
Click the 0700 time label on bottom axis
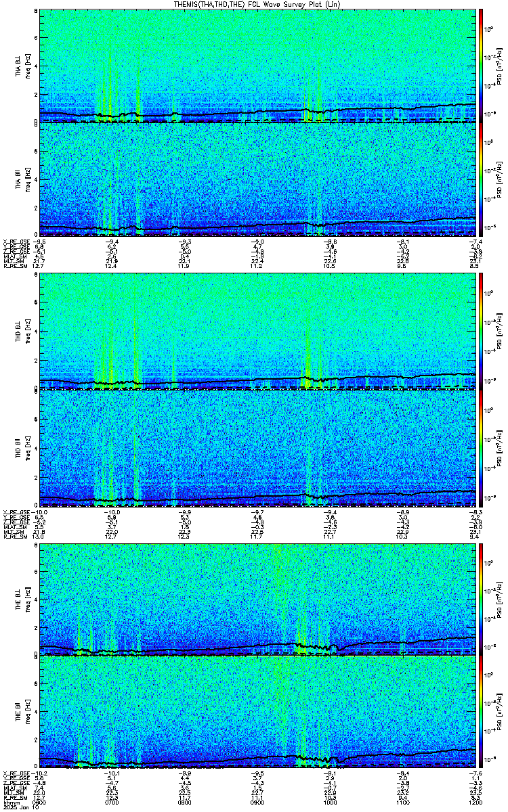(x=112, y=802)
